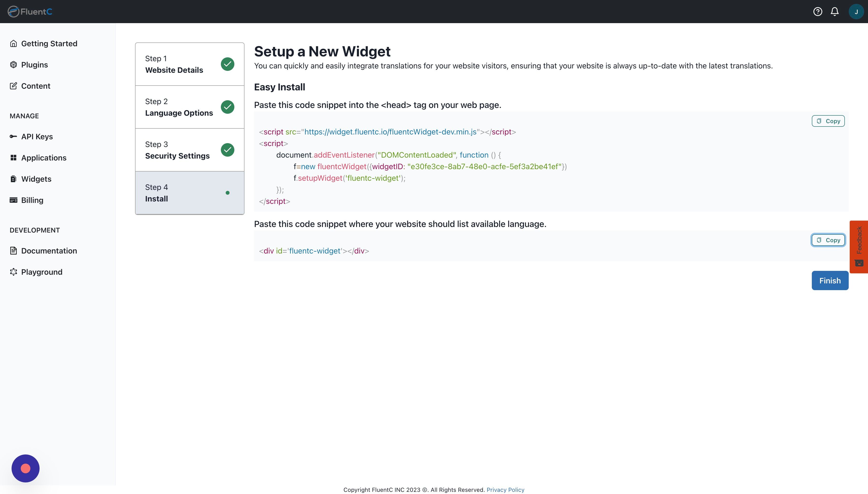Click the Finish button
Viewport: 868px width, 494px height.
830,280
